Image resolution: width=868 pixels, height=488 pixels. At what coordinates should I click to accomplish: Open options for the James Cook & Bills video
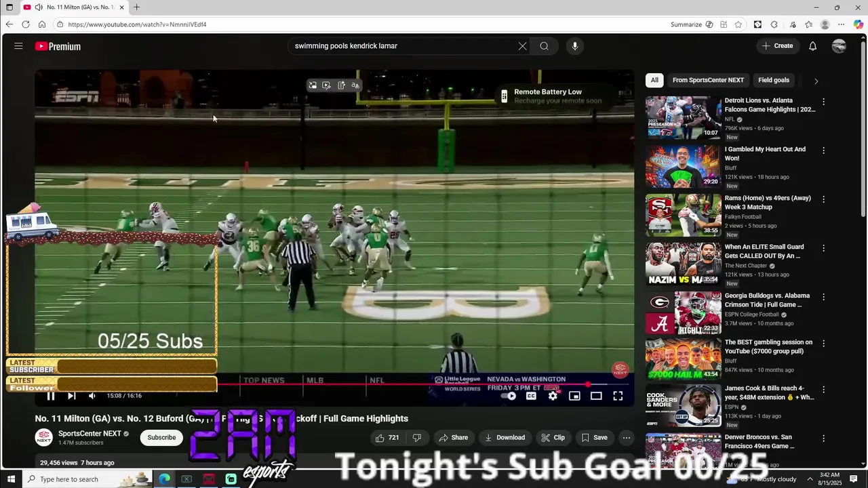[824, 390]
